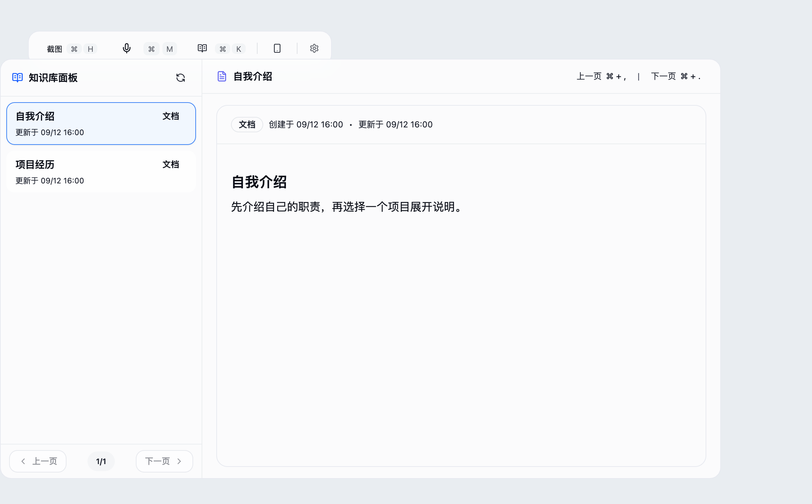This screenshot has width=812, height=504.
Task: Click the 截图 screenshot button
Action: (54, 49)
